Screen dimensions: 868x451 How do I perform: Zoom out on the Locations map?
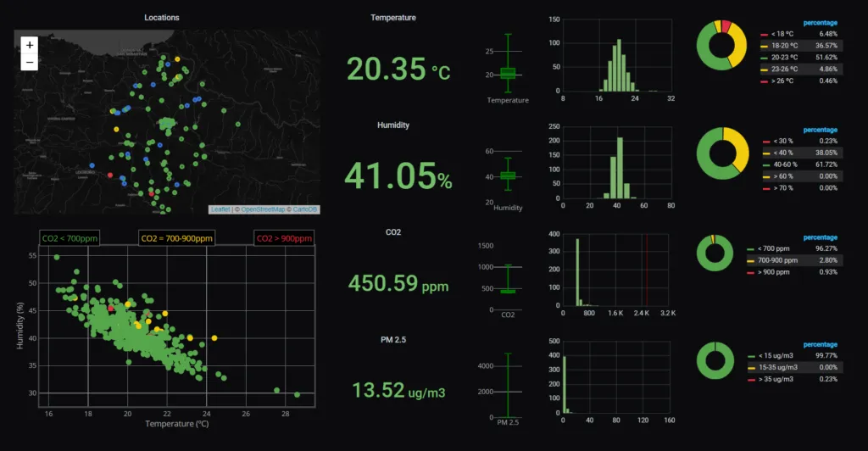coord(30,62)
